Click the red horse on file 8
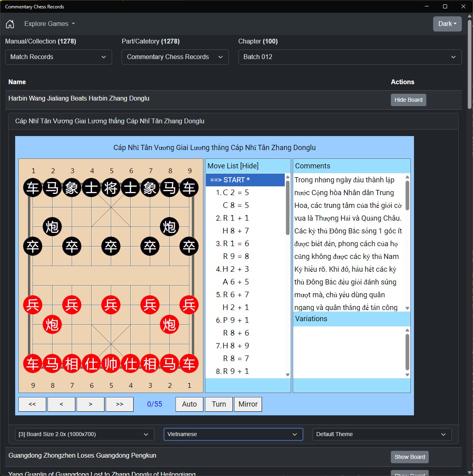The width and height of the screenshot is (473, 476). [x=52, y=363]
